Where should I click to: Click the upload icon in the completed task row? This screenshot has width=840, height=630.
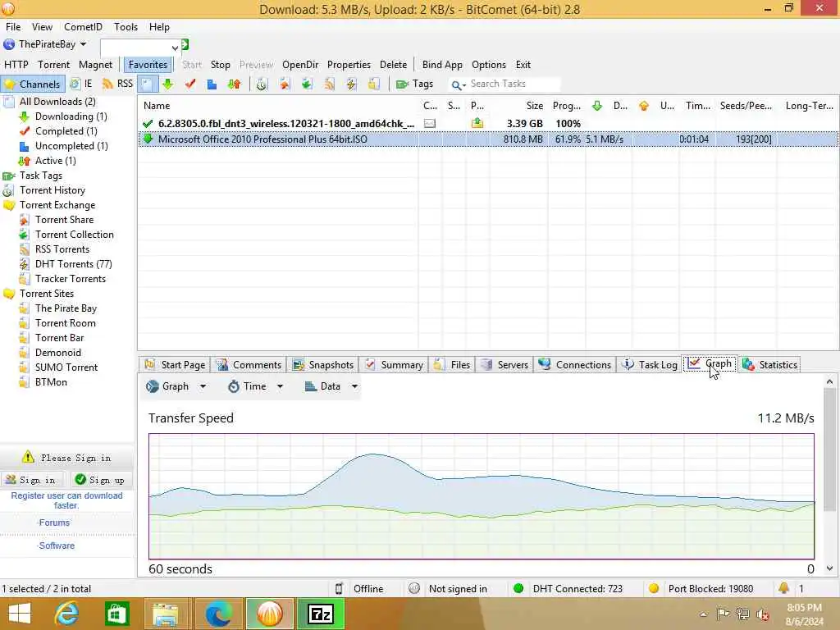(477, 123)
